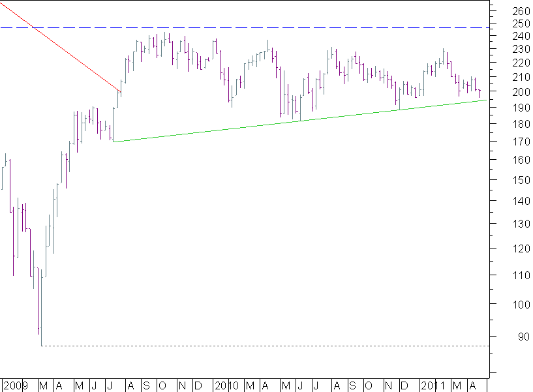This screenshot has width=533, height=392.
Task: Click the 110 price axis label
Action: (521, 275)
